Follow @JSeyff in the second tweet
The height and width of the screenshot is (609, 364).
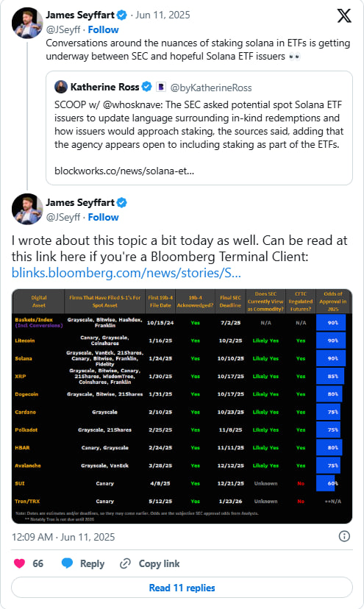pyautogui.click(x=103, y=218)
